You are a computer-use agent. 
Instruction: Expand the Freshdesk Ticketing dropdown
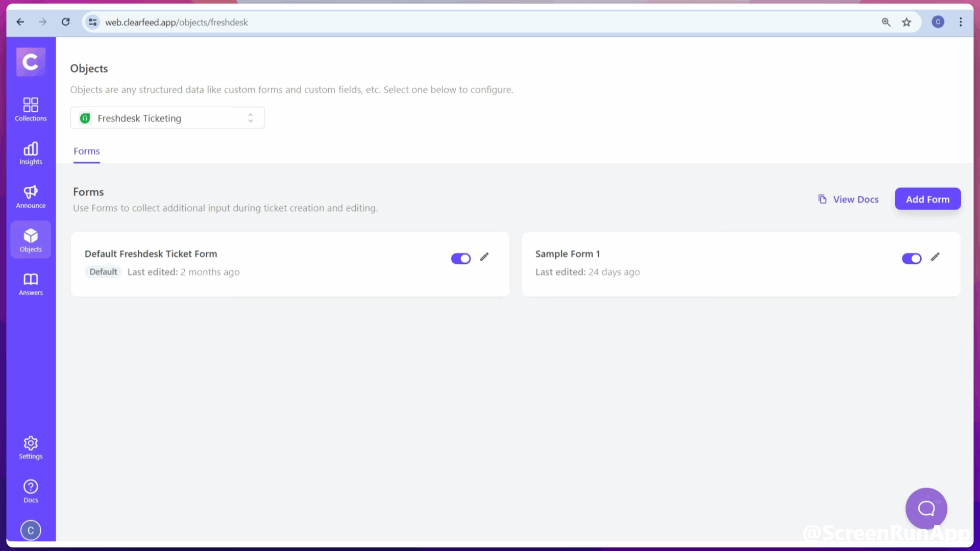[x=167, y=118]
